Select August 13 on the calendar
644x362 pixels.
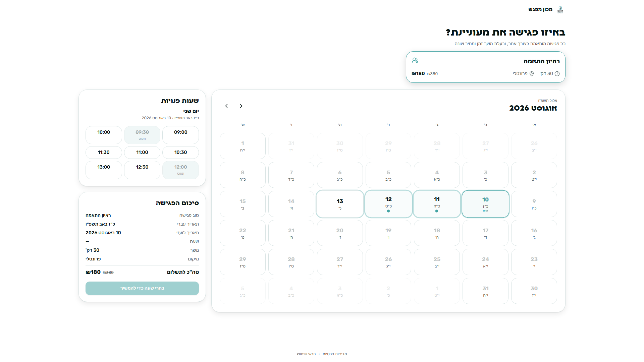pos(340,204)
